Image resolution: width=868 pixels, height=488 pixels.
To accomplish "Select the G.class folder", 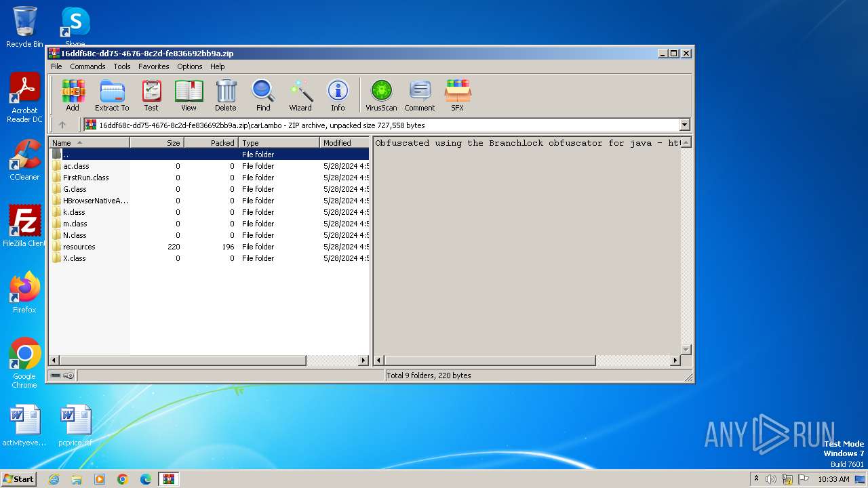I will [x=210, y=189].
